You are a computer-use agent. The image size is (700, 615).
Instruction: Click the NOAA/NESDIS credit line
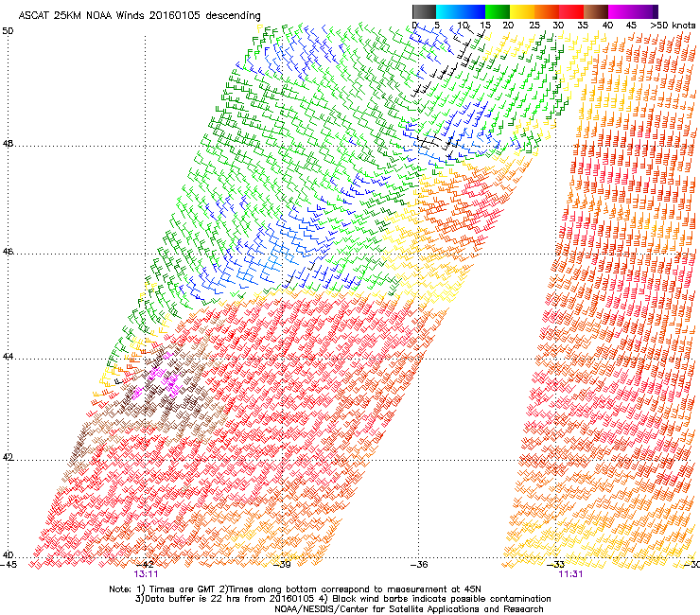tap(409, 609)
